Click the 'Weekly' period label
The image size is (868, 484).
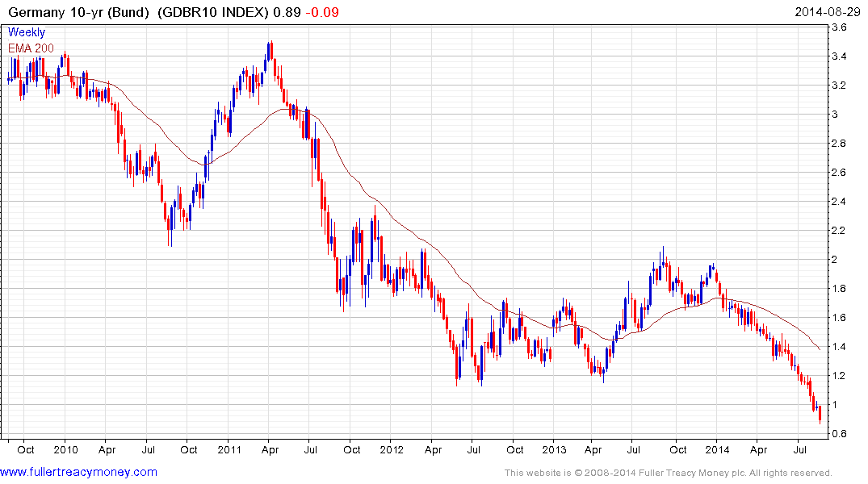click(x=26, y=32)
